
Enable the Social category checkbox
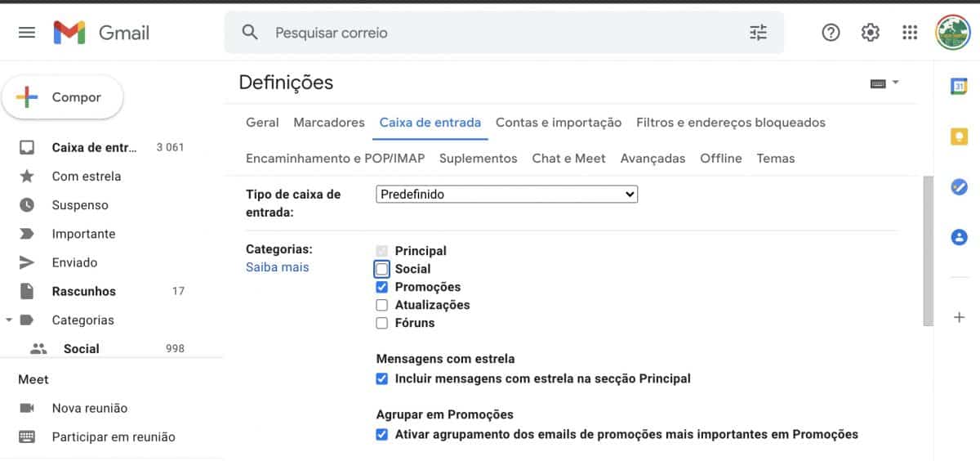point(381,269)
